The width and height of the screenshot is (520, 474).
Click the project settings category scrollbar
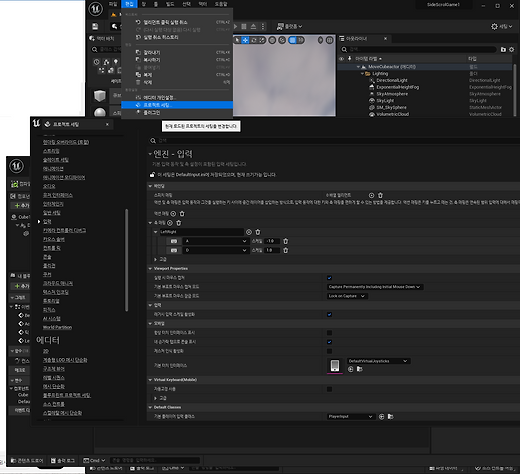tap(127, 260)
